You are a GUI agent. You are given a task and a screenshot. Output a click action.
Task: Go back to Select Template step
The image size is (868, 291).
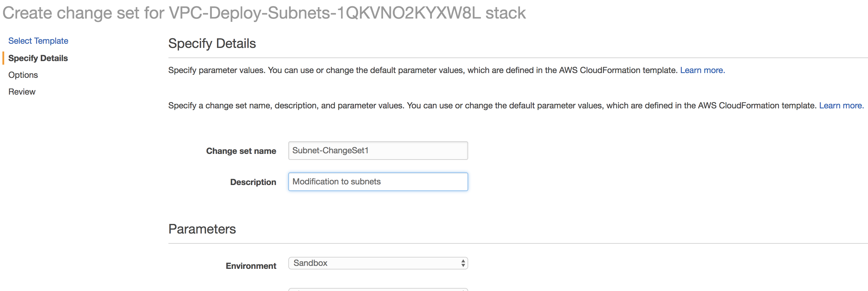pyautogui.click(x=38, y=41)
